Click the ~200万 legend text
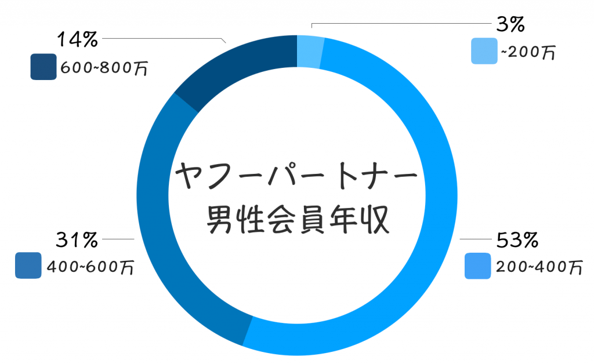Viewport: 594px width, 364px height. click(528, 53)
